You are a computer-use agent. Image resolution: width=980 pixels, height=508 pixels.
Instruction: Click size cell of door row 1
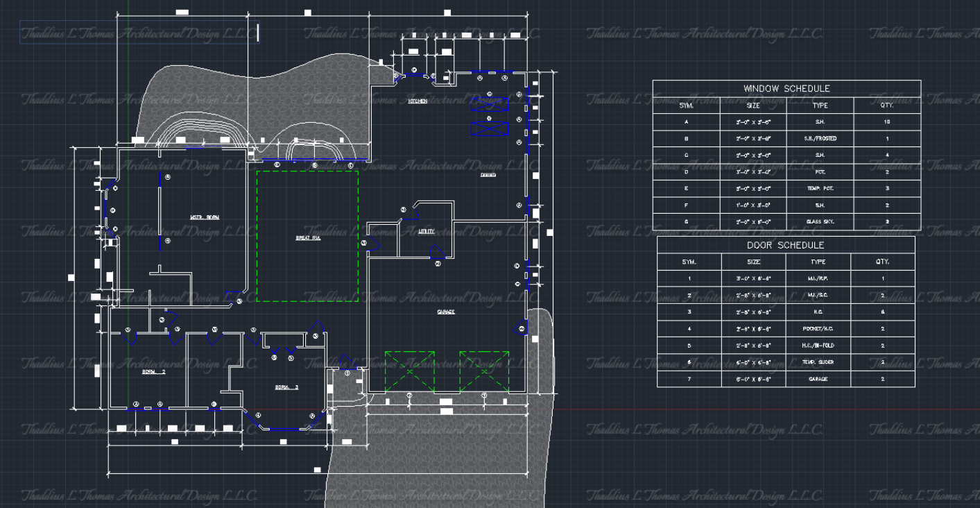[x=754, y=279]
